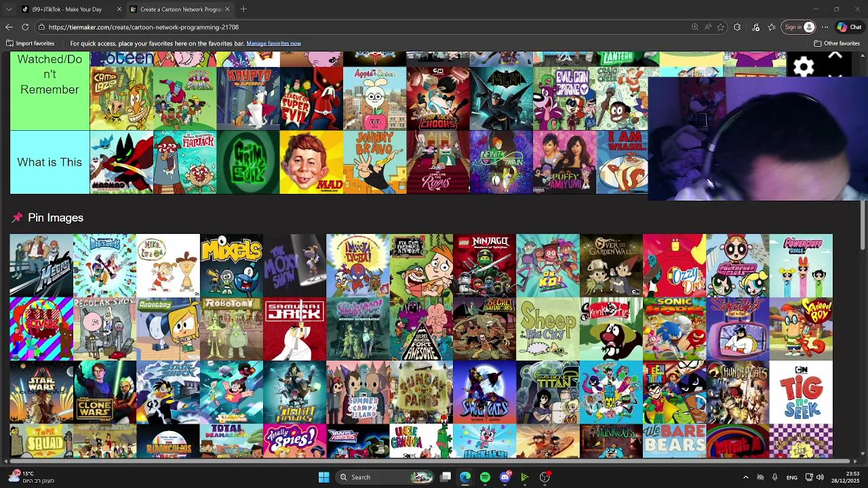Close the Cartoon Network tier list tab
Screen dimensions: 868x488
pyautogui.click(x=227, y=9)
